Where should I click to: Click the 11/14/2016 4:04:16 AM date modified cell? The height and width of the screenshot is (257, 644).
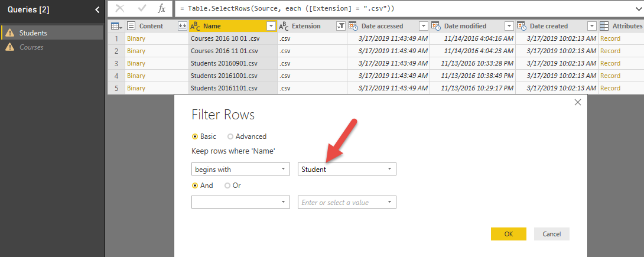472,38
